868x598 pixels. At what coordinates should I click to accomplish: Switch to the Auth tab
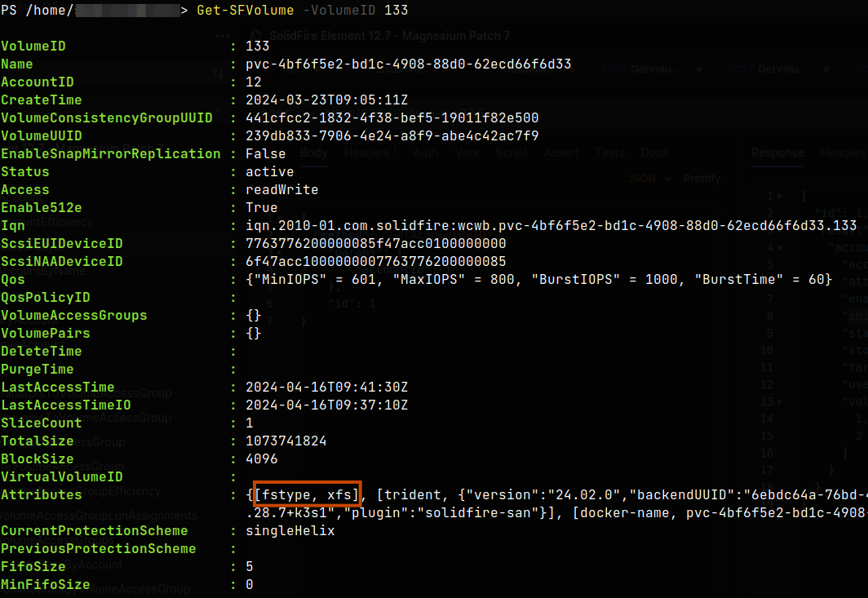click(426, 153)
